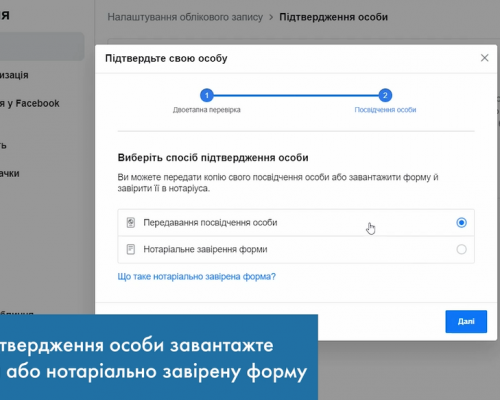Select the 'Передавання посвідчення особи' radio button
The width and height of the screenshot is (500, 400).
[461, 222]
